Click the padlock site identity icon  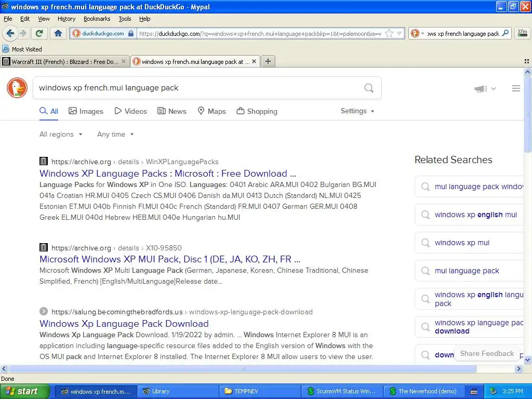131,33
